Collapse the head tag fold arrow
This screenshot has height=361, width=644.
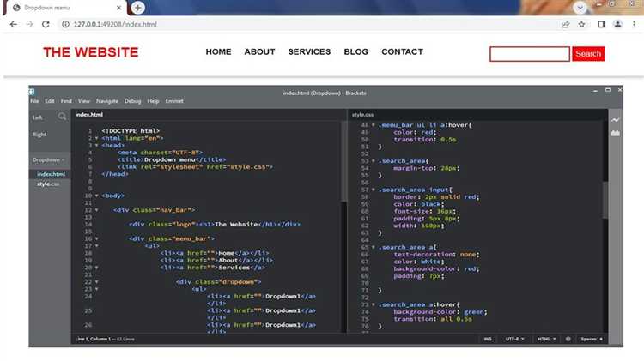(x=96, y=146)
